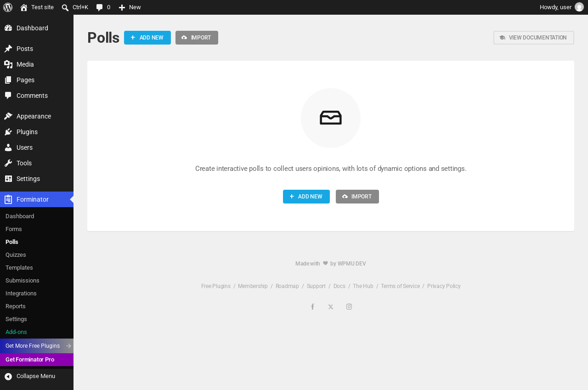The image size is (588, 390).
Task: Click 'Made with' footer text
Action: coord(308,264)
